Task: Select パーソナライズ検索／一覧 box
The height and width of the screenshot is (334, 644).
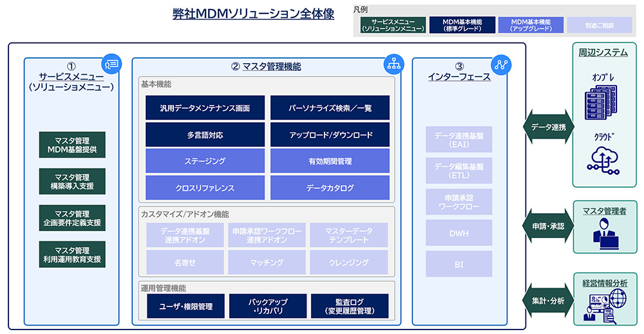Action: (330, 108)
